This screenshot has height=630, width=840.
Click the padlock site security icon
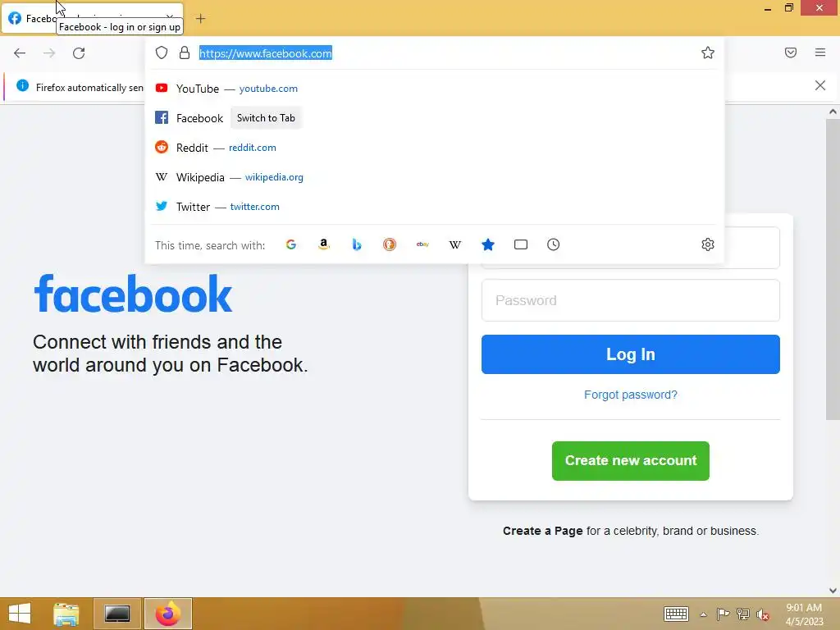tap(185, 52)
